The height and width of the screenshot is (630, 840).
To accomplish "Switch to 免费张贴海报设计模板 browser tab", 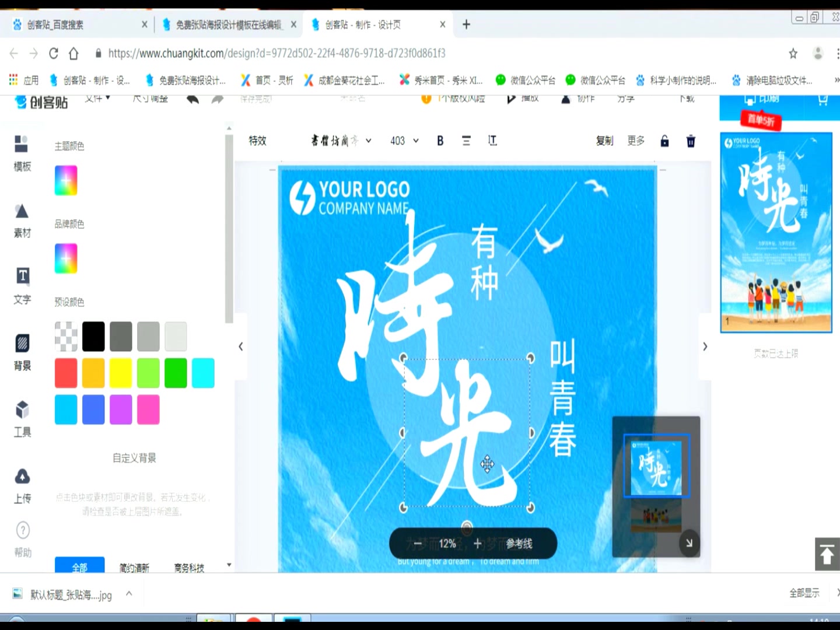I will point(229,24).
